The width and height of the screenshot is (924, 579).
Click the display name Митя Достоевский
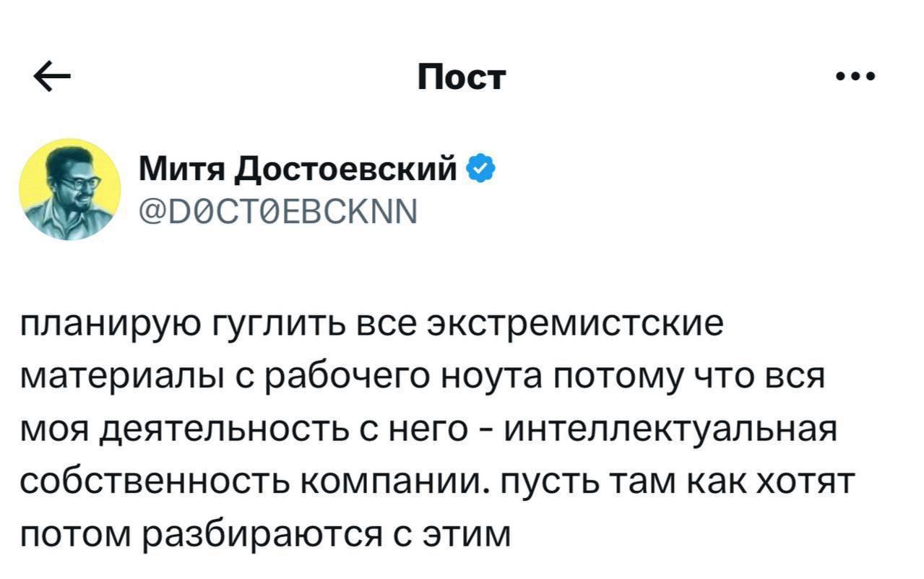pos(298,171)
